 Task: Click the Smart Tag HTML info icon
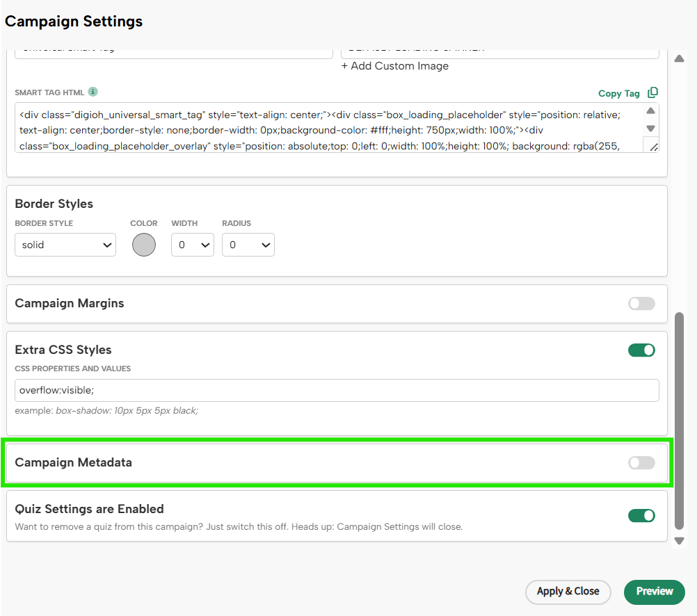[x=93, y=92]
